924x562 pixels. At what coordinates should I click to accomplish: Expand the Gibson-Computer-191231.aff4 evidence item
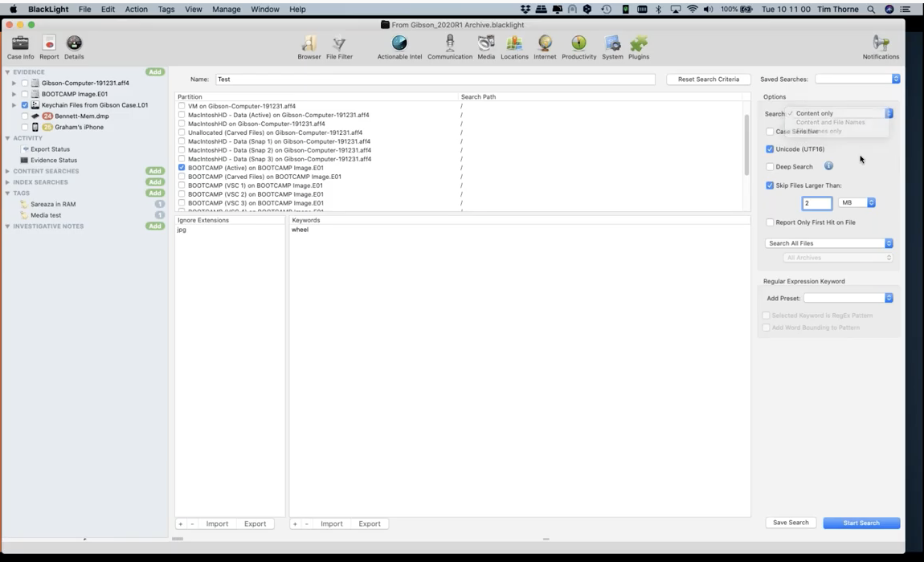point(14,83)
